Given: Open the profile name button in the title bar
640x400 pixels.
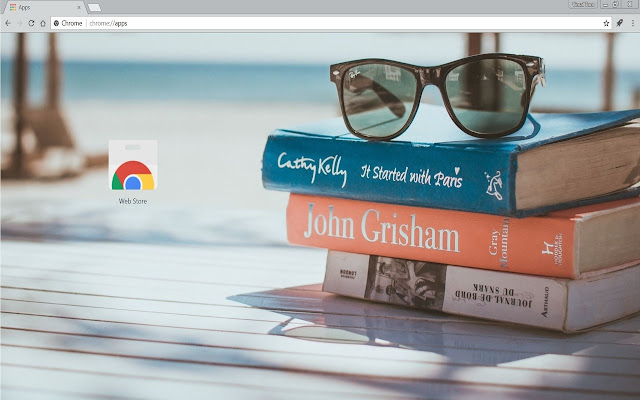Looking at the screenshot, I should 583,4.
